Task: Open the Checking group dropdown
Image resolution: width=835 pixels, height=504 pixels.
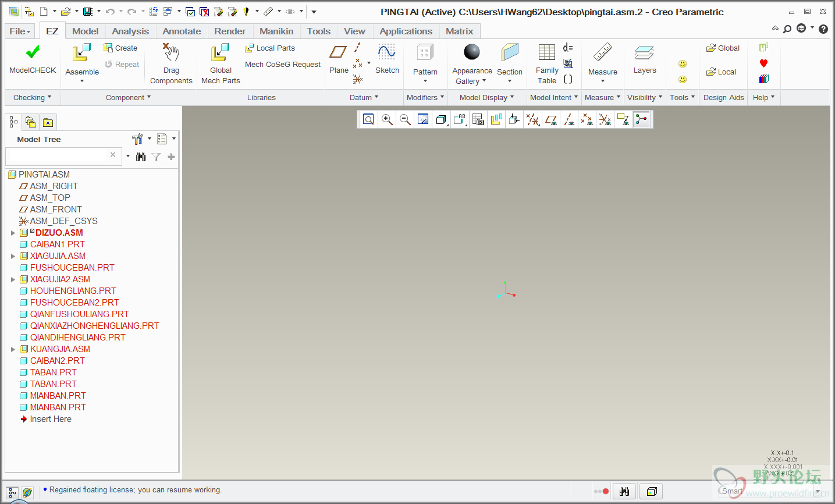Action: click(32, 97)
